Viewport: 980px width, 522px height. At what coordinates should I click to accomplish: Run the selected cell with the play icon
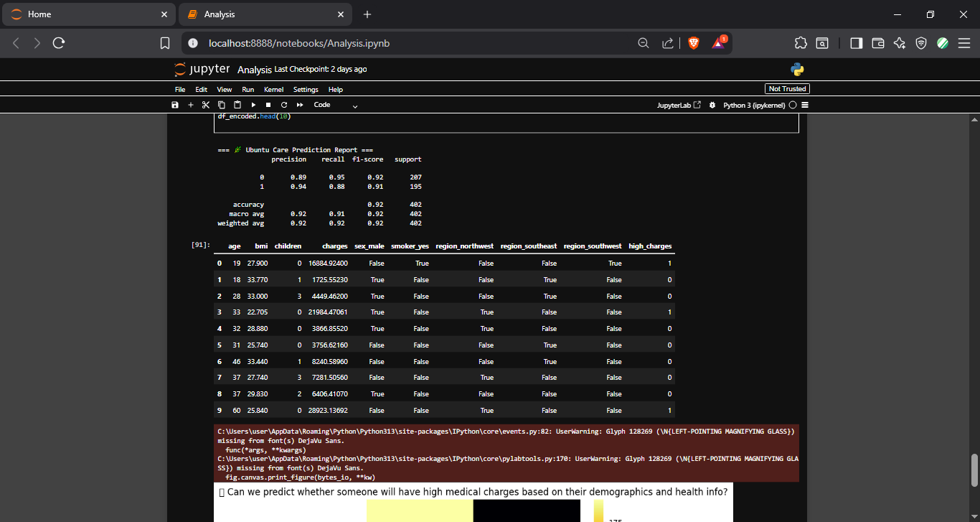tap(253, 105)
